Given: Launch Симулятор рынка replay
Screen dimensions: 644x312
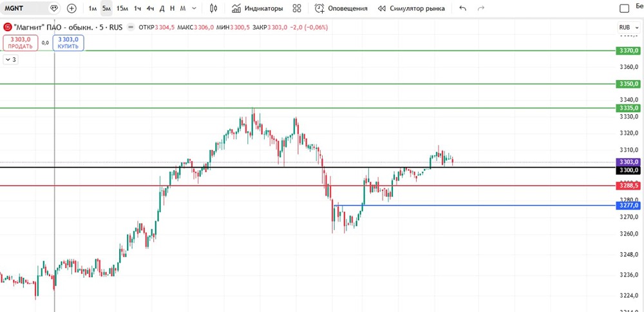Looking at the screenshot, I should 411,8.
